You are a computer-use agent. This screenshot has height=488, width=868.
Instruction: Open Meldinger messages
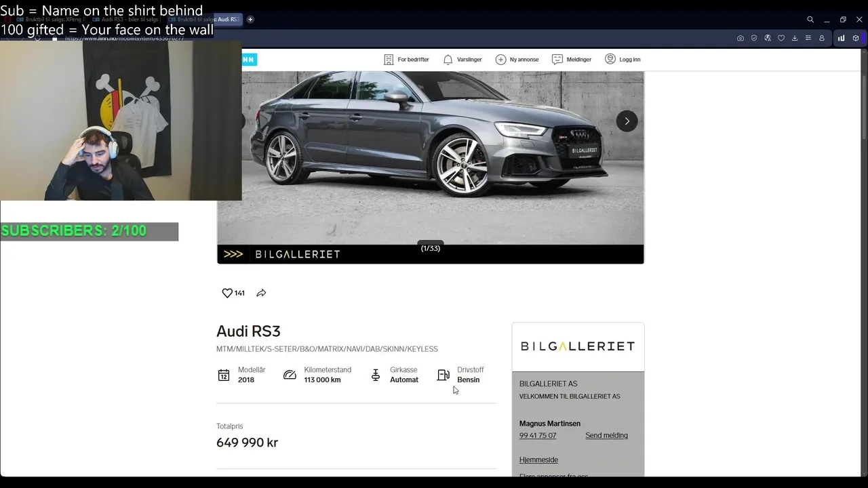click(x=572, y=60)
